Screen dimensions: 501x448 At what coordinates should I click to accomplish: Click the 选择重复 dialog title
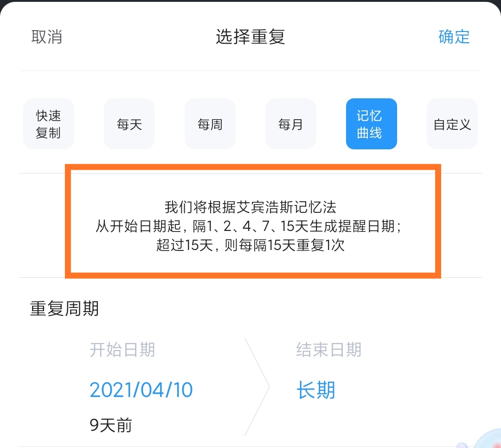250,37
